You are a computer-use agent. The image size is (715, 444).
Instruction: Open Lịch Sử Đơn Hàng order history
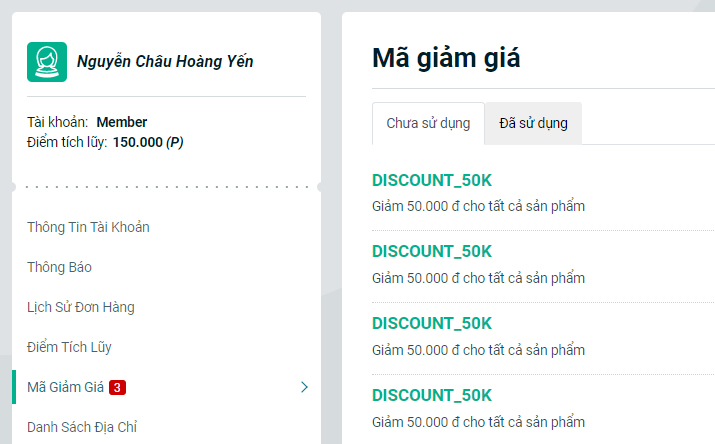pos(80,307)
